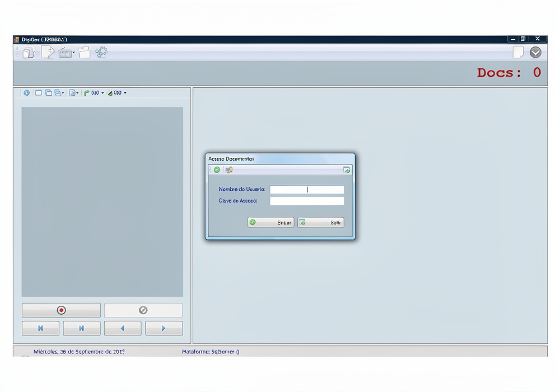Click the Salir button in login dialog
Screen dimensions: 560x392
(321, 222)
